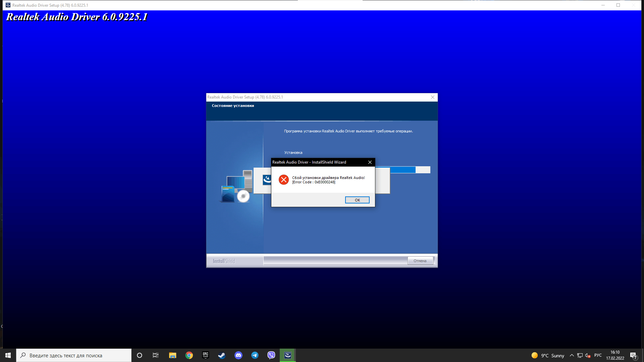The width and height of the screenshot is (644, 362).
Task: Open Discord from the taskbar
Action: [238, 355]
